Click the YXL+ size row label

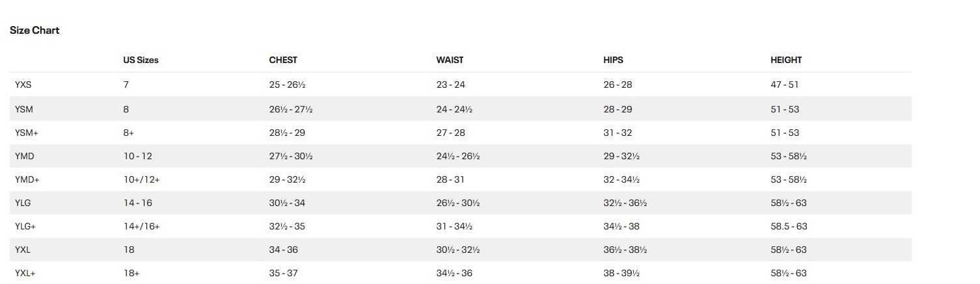click(x=25, y=274)
